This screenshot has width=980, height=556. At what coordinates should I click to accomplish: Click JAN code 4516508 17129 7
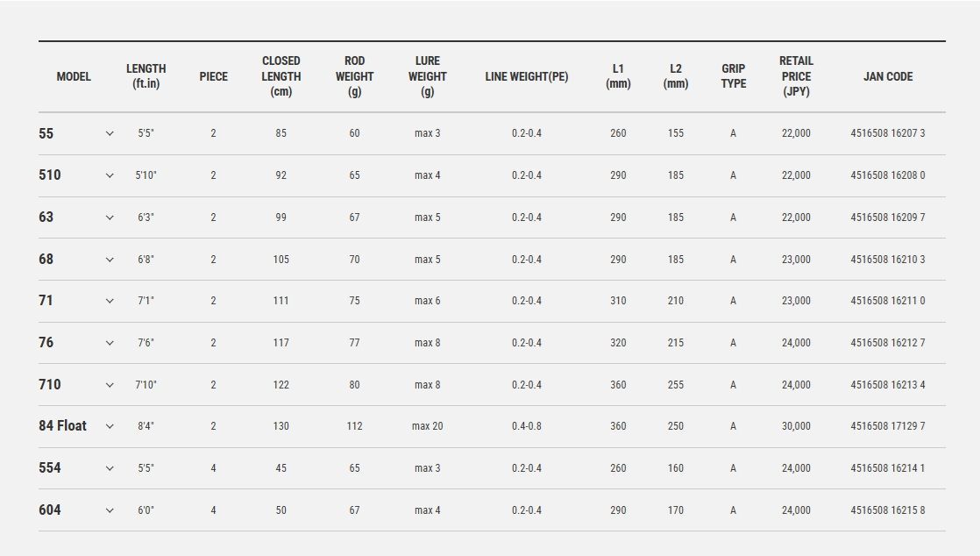[887, 426]
